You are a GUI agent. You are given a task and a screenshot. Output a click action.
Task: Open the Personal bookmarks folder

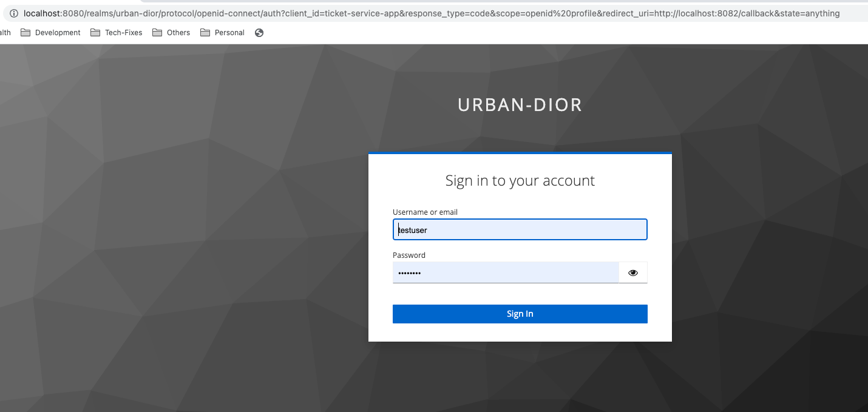pos(222,33)
